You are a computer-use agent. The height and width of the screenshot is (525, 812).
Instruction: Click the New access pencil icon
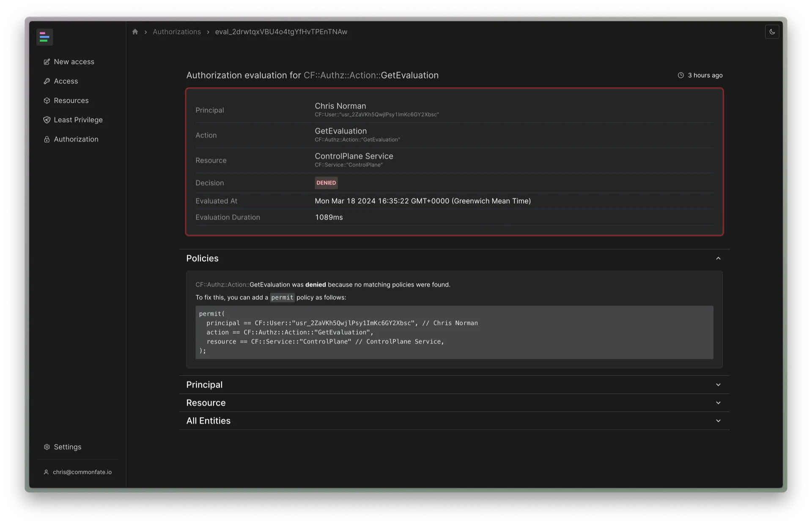[x=47, y=62]
